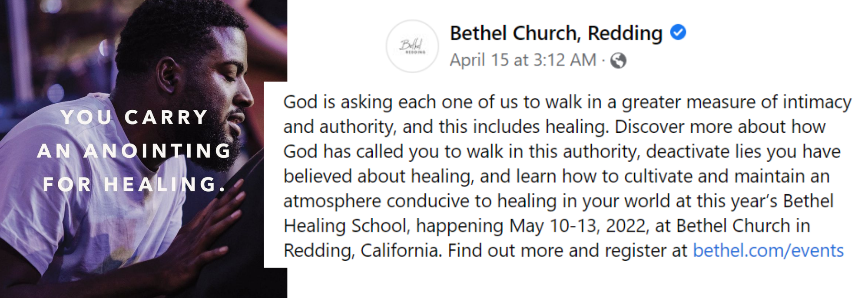
Task: Click the blue verified checkmark badge
Action: (678, 32)
